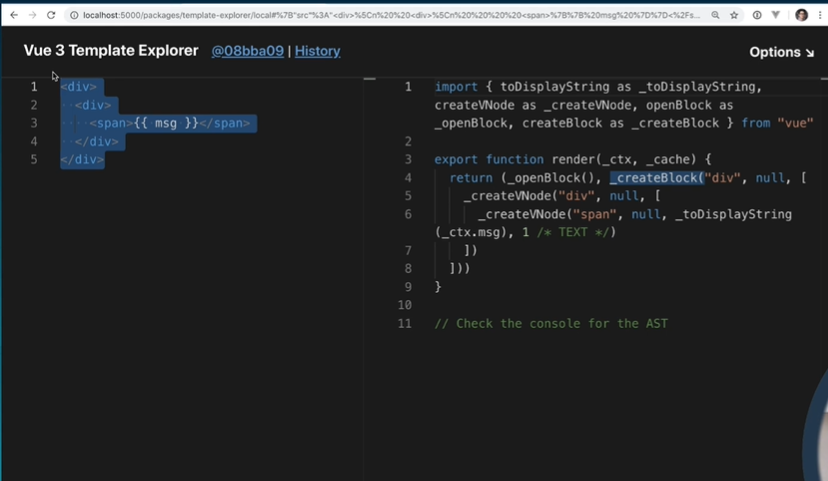Click the opening <div> on template line 1

79,87
